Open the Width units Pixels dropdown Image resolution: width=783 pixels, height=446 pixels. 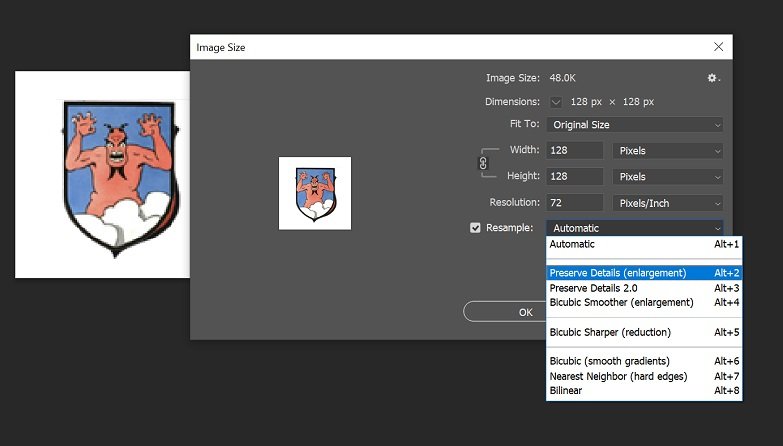point(667,151)
